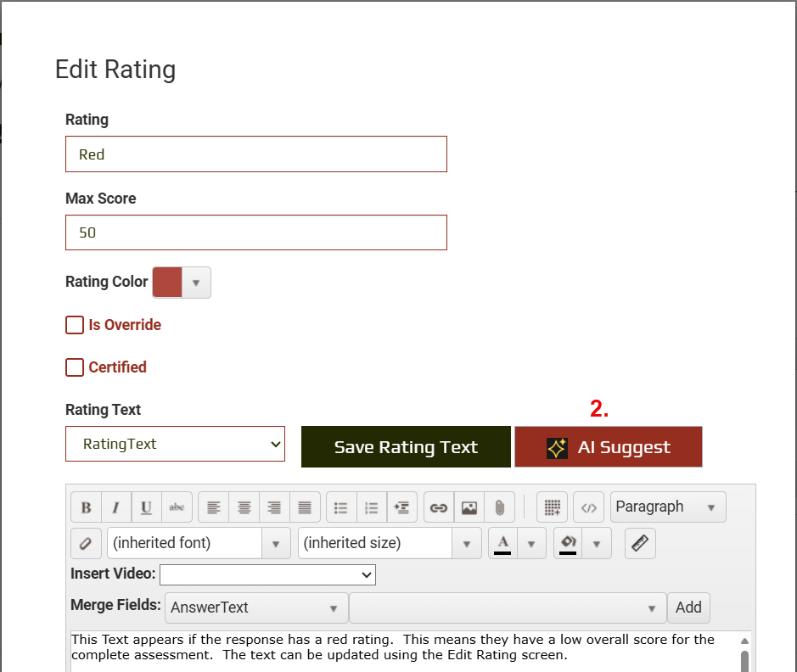
Task: Add the selected merge field
Action: click(688, 608)
